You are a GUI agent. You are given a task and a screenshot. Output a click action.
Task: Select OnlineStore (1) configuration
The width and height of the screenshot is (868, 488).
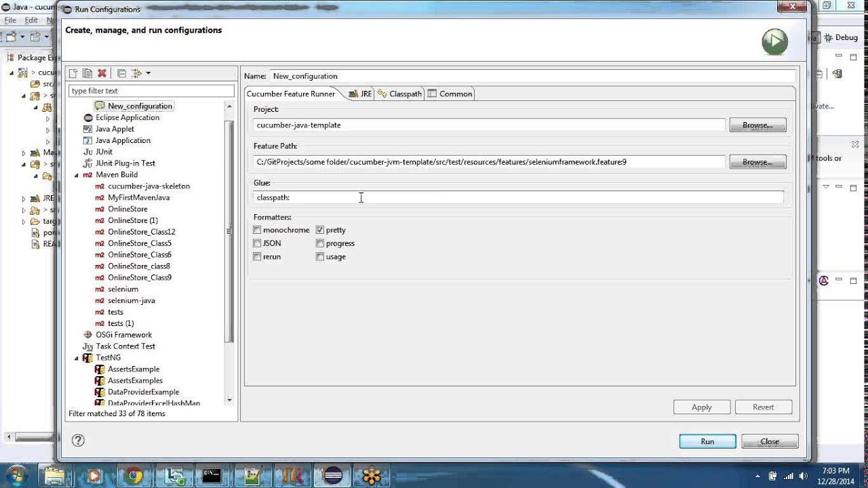[133, 220]
